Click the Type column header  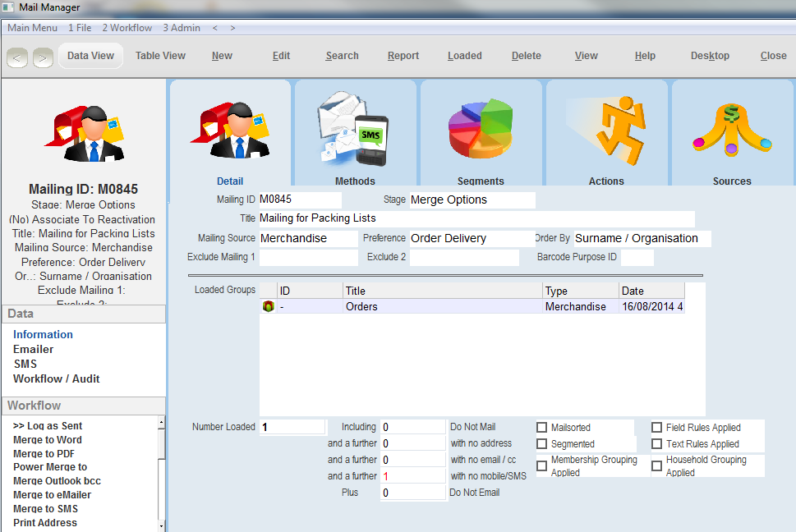coord(580,291)
